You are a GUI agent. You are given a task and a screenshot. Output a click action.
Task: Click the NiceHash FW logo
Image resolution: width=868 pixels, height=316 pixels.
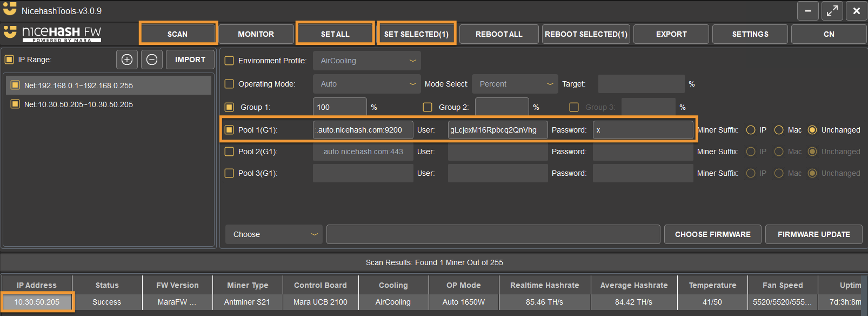53,34
